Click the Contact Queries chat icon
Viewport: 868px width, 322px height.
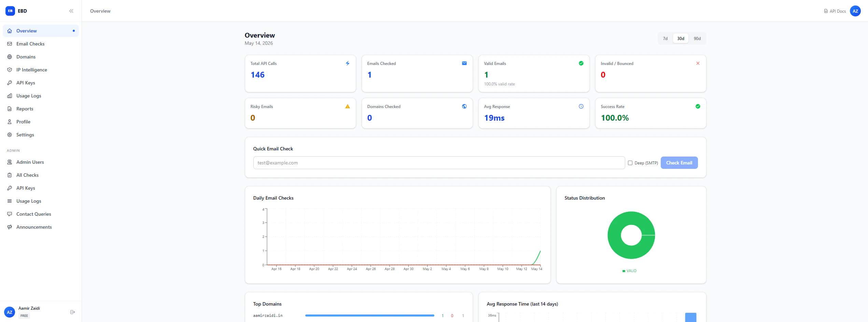point(10,214)
